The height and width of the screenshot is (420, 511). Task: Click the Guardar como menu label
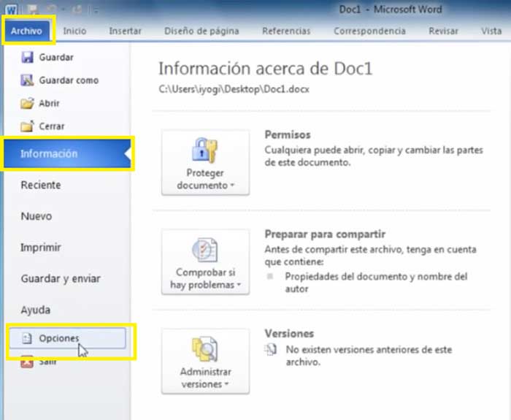[x=69, y=80]
